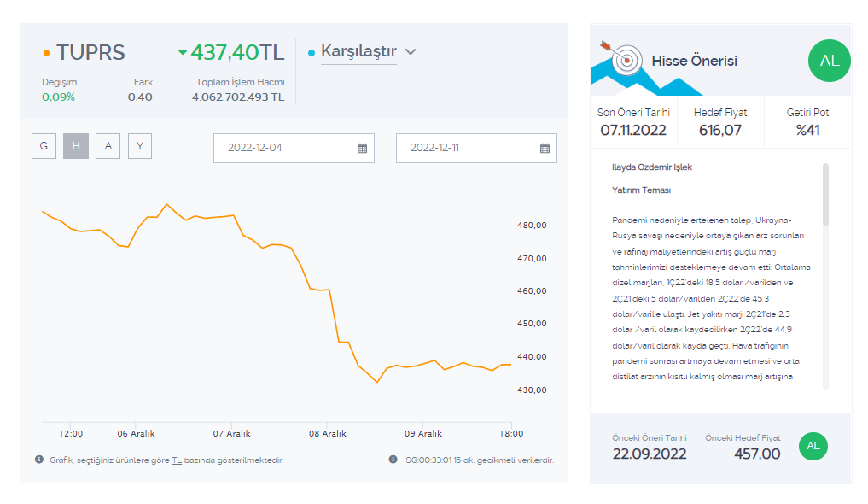Click the previous target price 457,00

click(x=757, y=454)
